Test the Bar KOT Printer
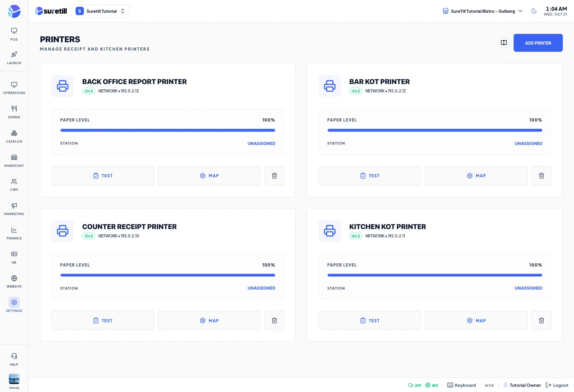 (x=370, y=176)
